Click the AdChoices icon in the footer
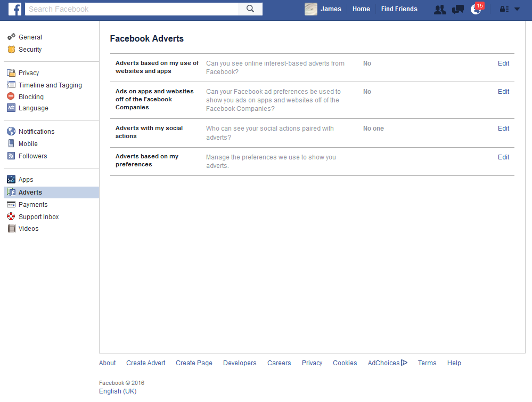The width and height of the screenshot is (532, 402). (x=404, y=363)
